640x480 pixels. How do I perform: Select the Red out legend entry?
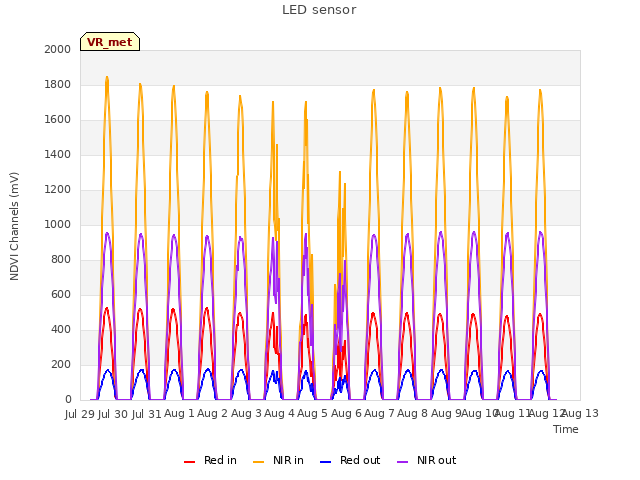point(350,460)
